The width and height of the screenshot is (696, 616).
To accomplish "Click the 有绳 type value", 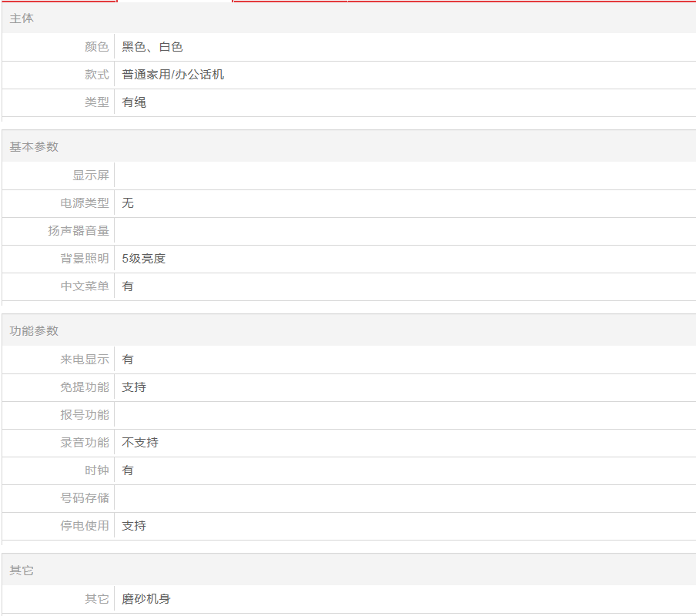I will pos(134,102).
